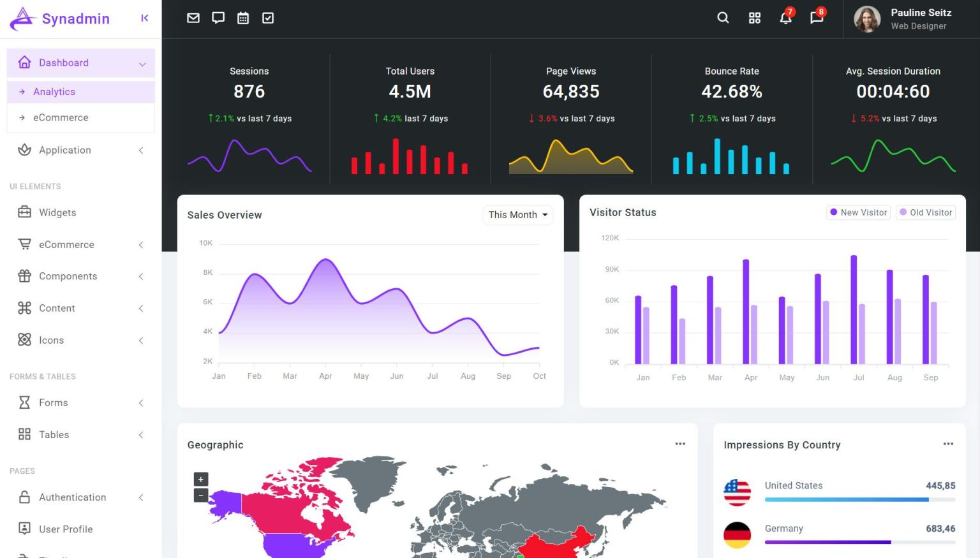The height and width of the screenshot is (558, 980).
Task: Open the email inbox icon in the top bar
Action: pos(193,18)
